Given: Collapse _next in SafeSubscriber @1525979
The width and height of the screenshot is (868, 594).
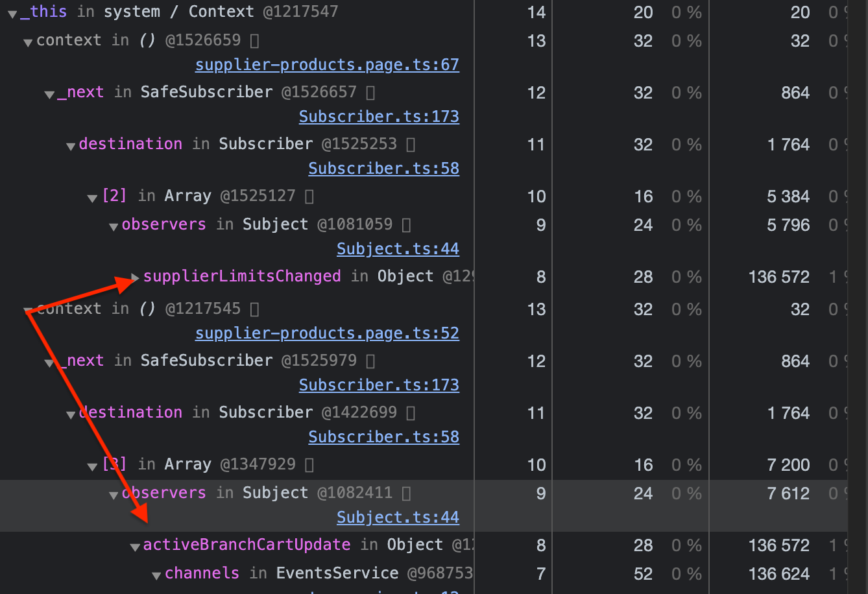Looking at the screenshot, I should pos(49,363).
